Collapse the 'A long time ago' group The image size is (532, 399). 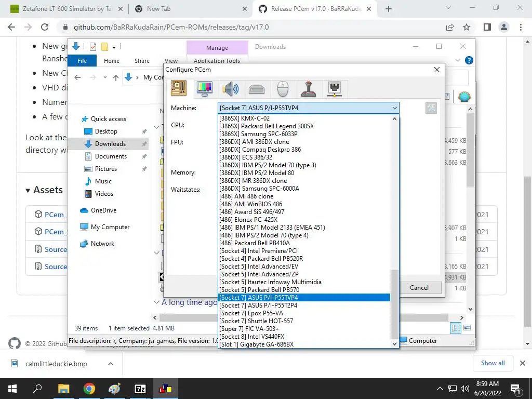click(156, 302)
